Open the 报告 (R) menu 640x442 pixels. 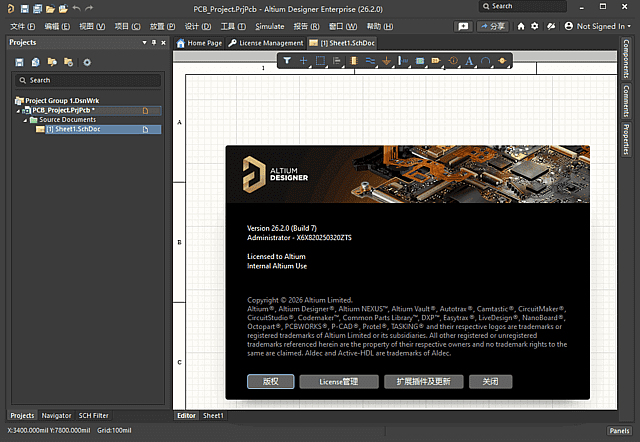[x=306, y=27]
